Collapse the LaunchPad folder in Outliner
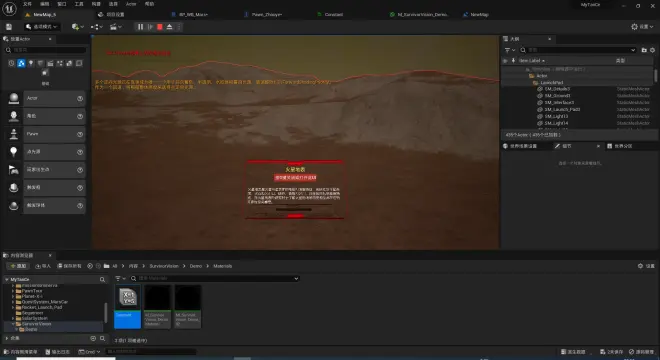The width and height of the screenshot is (660, 360). 532,83
